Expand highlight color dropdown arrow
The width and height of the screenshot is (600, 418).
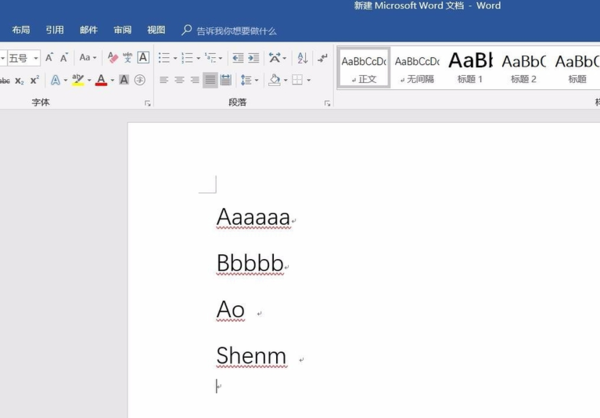(x=89, y=80)
